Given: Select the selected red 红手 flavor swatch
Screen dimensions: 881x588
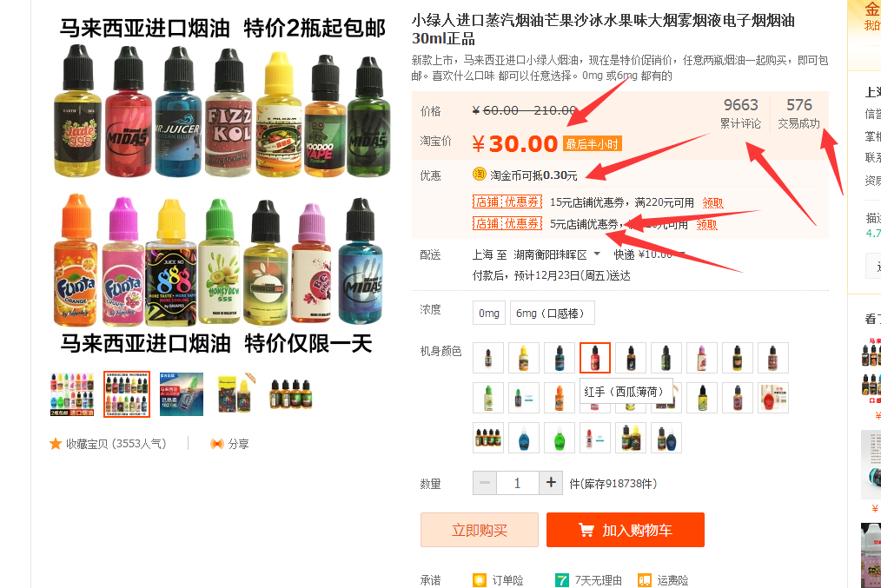Looking at the screenshot, I should point(595,358).
